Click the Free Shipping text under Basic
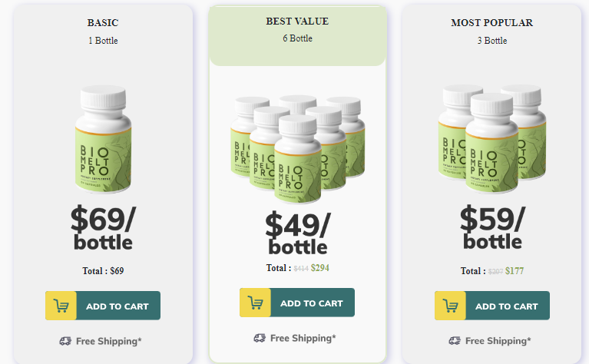This screenshot has width=589, height=364. coord(108,341)
